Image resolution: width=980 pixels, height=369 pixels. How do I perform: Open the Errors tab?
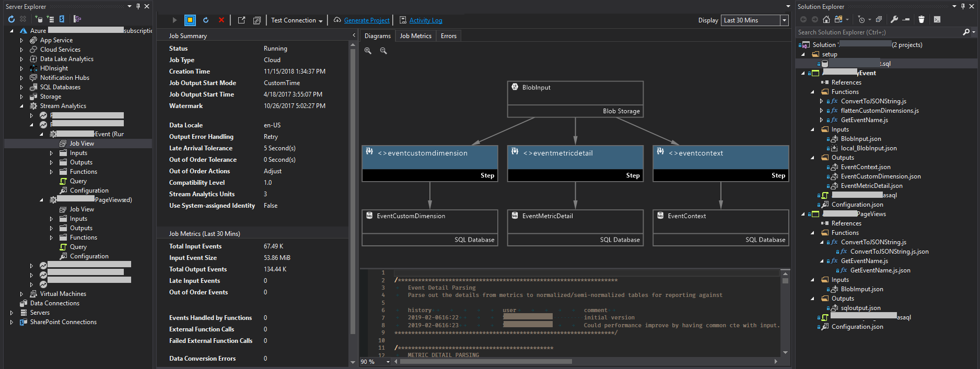[x=448, y=36]
